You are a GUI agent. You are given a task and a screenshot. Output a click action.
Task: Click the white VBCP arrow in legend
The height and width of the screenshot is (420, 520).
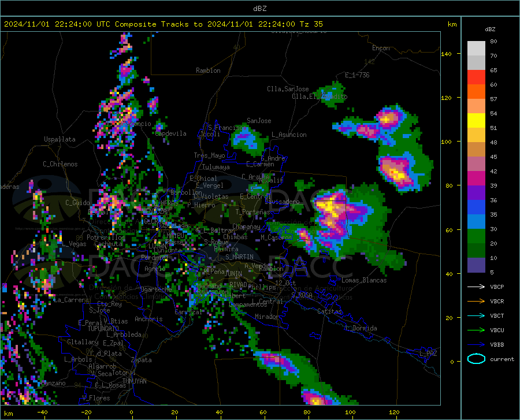[x=476, y=287]
